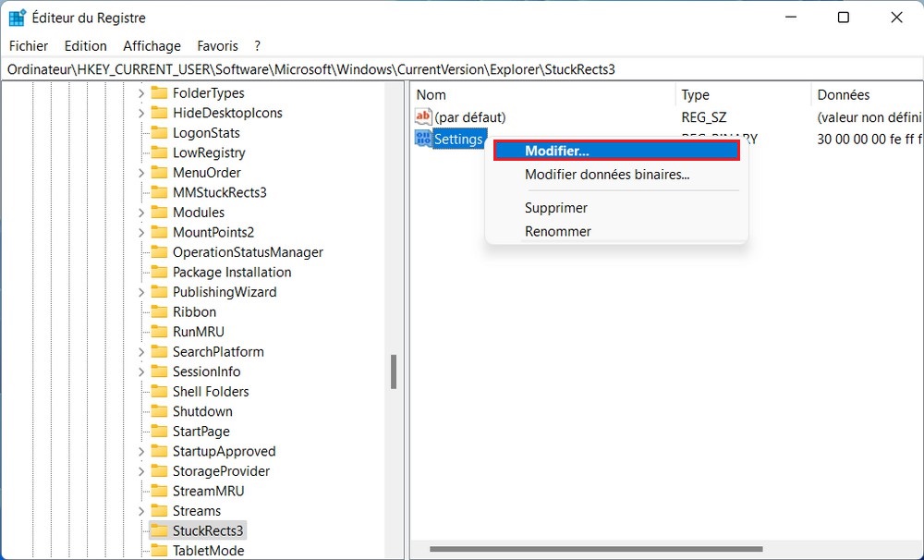Expand the HideDesktopIcons key
The height and width of the screenshot is (560, 924).
point(140,113)
